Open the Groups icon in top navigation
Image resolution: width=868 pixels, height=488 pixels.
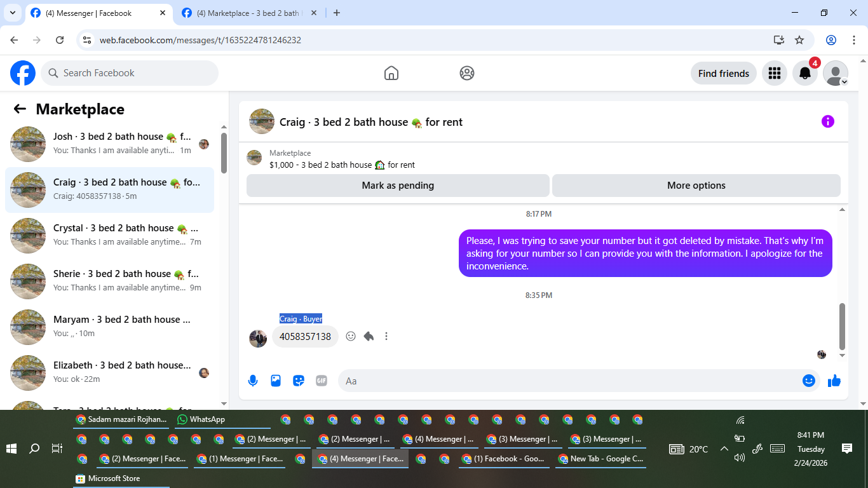point(467,73)
